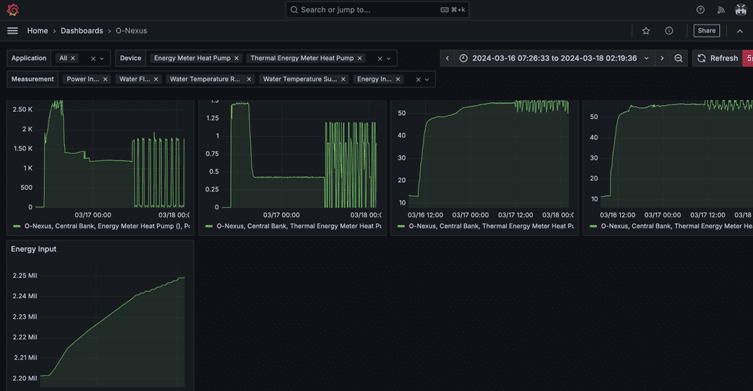The image size is (753, 391).
Task: Expand the Device variable dropdown
Action: click(389, 59)
